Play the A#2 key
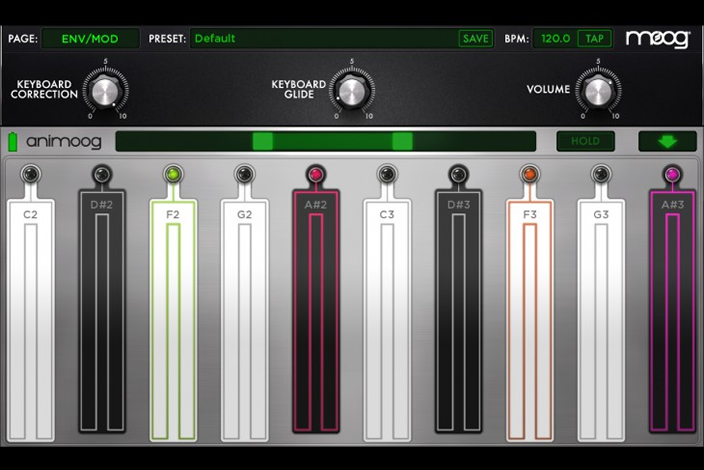The image size is (704, 470). click(x=316, y=311)
